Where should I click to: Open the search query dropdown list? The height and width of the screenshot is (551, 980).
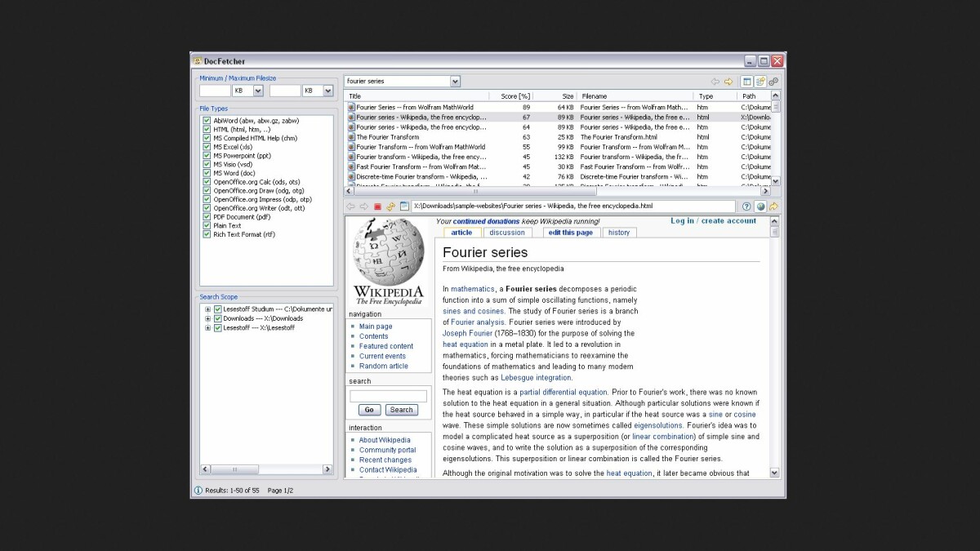tap(454, 81)
